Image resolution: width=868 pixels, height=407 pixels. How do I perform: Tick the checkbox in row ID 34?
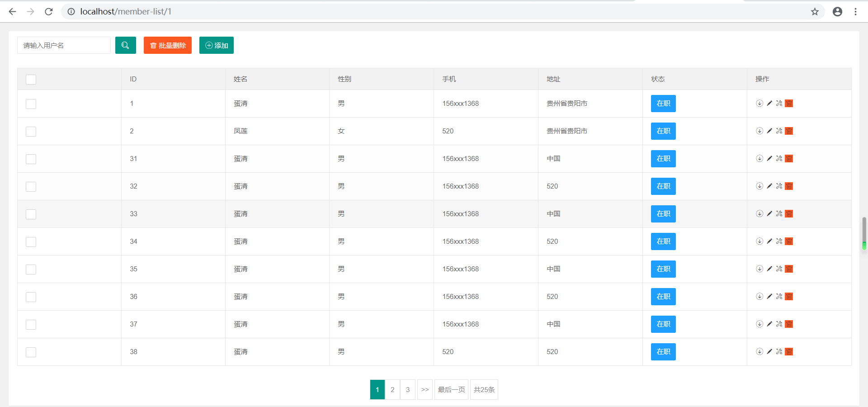tap(31, 242)
